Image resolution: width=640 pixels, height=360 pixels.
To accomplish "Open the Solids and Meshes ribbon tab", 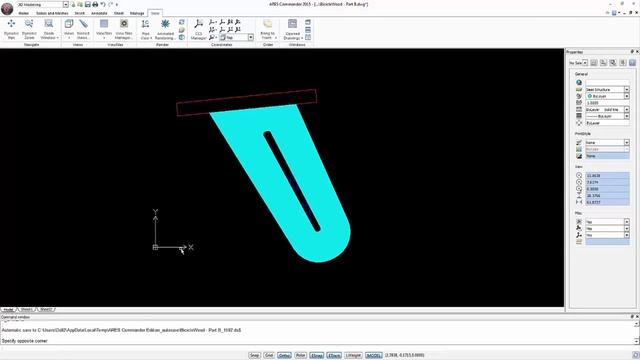I will (52, 13).
